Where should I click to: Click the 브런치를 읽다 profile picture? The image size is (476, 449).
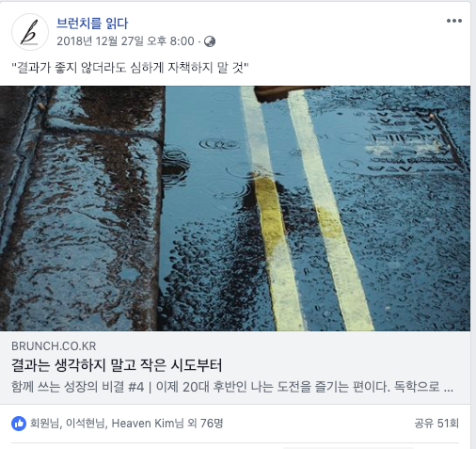30,32
